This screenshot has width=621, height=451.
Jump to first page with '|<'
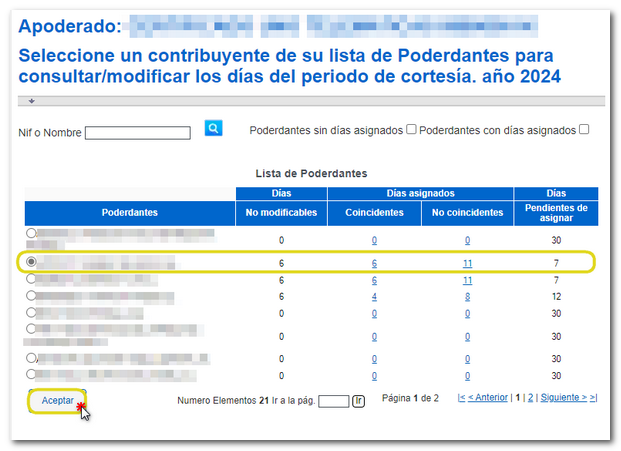point(460,398)
